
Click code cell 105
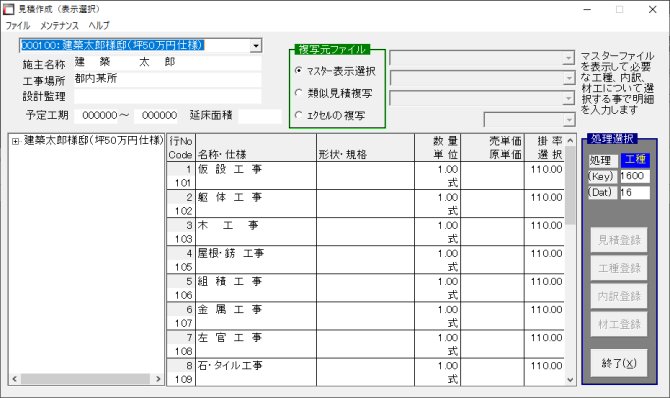(182, 267)
